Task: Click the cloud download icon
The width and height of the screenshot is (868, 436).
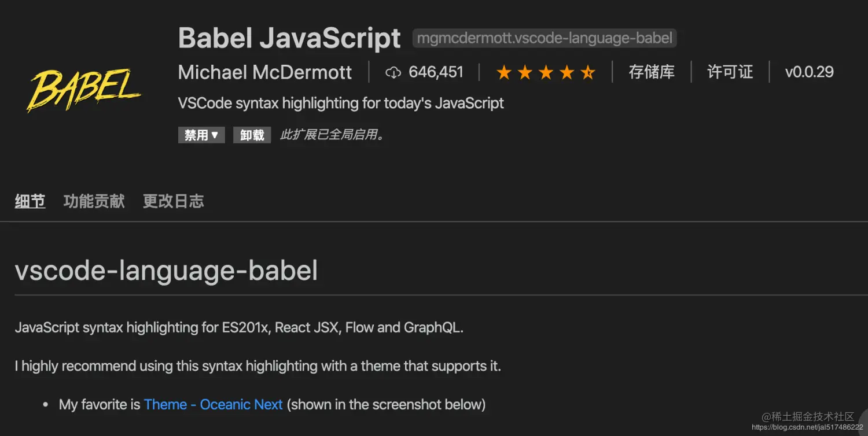Action: tap(393, 72)
